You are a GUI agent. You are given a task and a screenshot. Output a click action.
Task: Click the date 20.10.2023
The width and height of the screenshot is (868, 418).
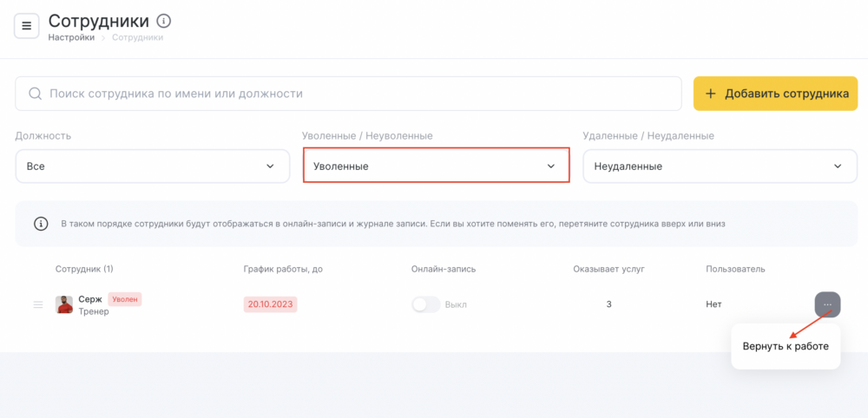point(270,304)
